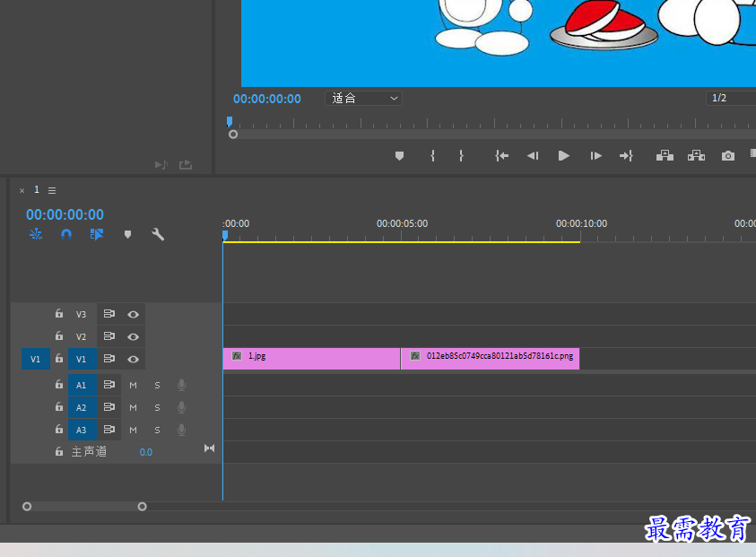Enable voice-over record on A1
The height and width of the screenshot is (557, 756).
(182, 385)
